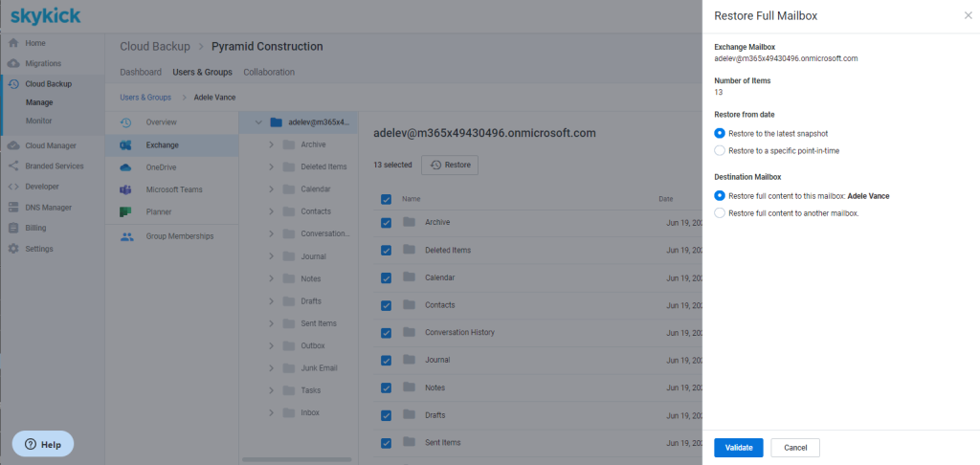This screenshot has width=980, height=465.
Task: Expand the Journal tree folder
Action: pos(271,256)
